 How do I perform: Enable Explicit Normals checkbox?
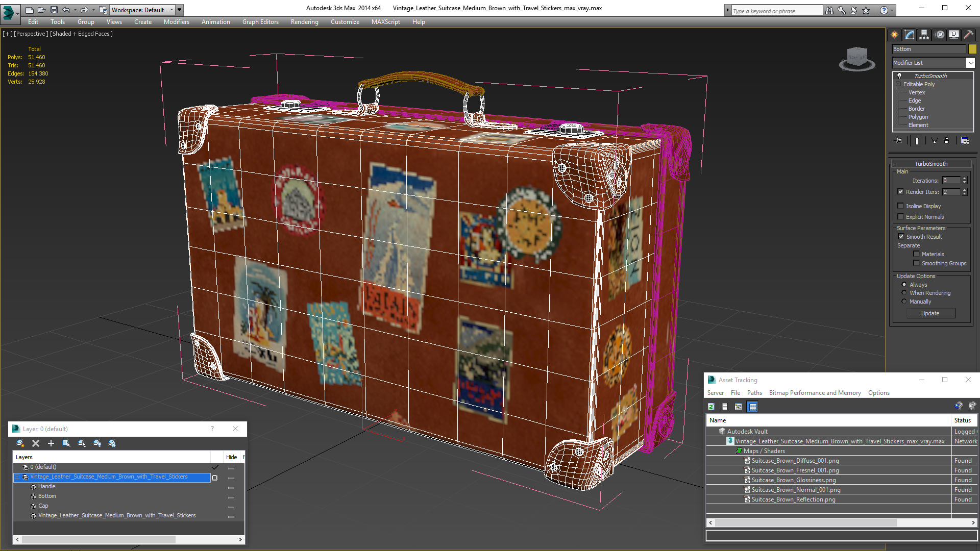click(x=900, y=217)
